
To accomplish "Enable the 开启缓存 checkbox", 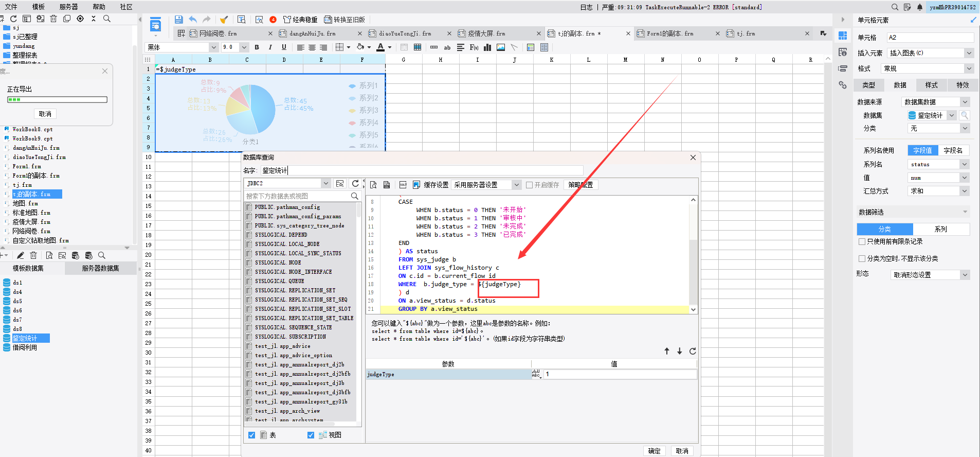I will (529, 185).
